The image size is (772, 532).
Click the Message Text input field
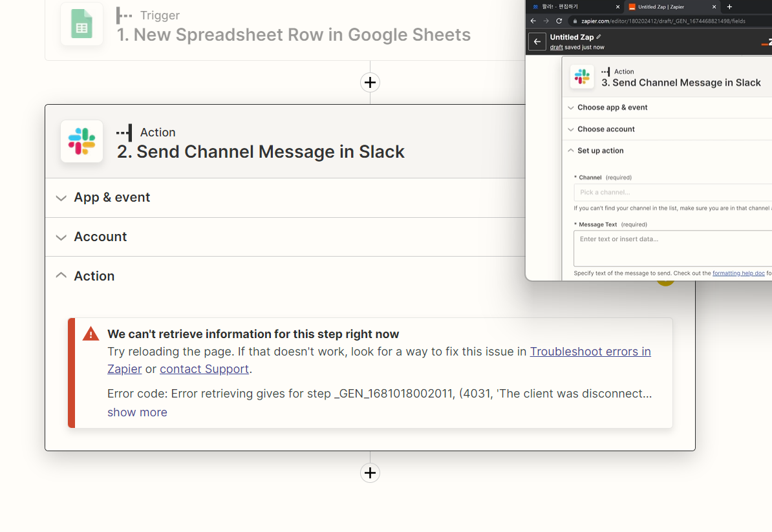(x=672, y=248)
